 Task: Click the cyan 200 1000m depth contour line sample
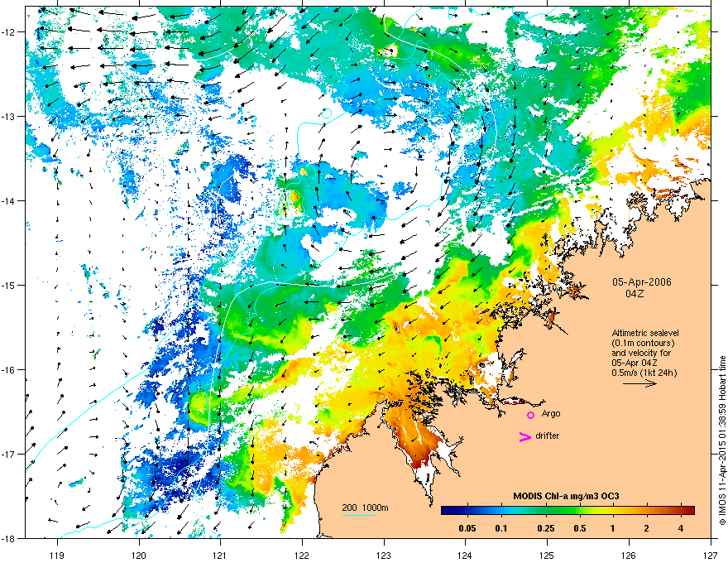tap(359, 515)
